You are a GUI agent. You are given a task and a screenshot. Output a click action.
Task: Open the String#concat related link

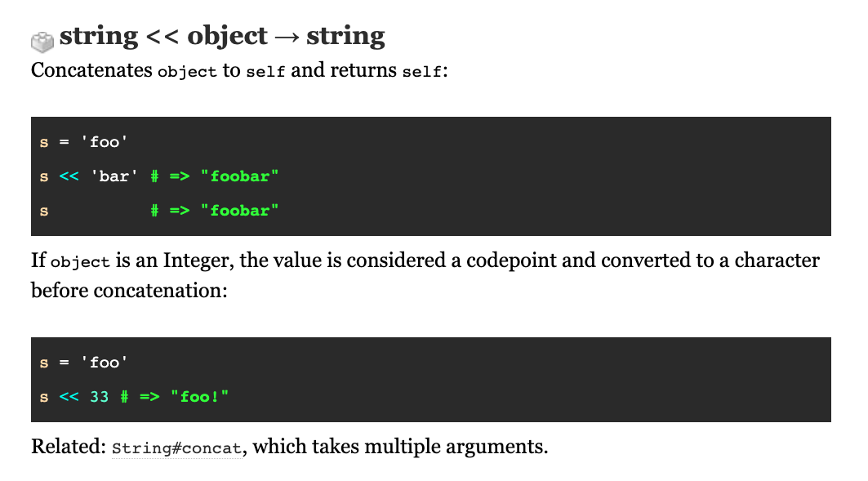(176, 448)
